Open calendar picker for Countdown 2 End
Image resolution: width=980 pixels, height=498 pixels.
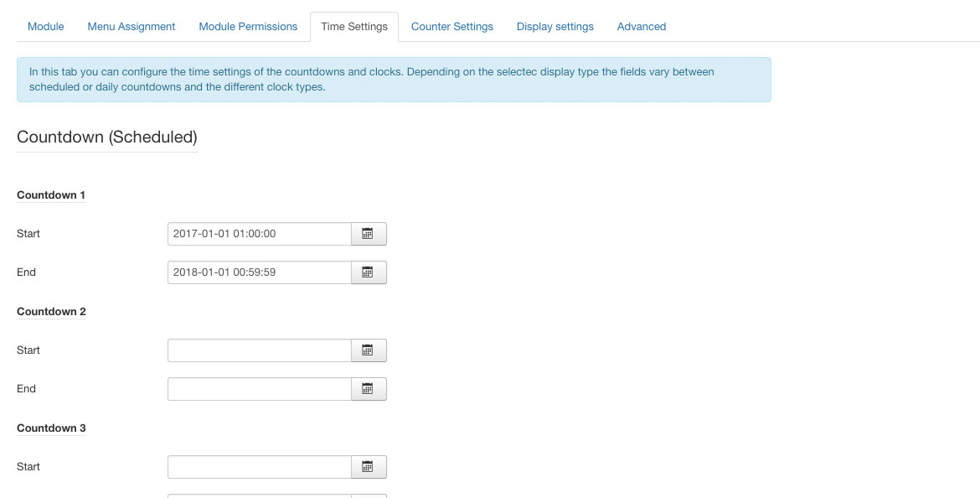[369, 389]
